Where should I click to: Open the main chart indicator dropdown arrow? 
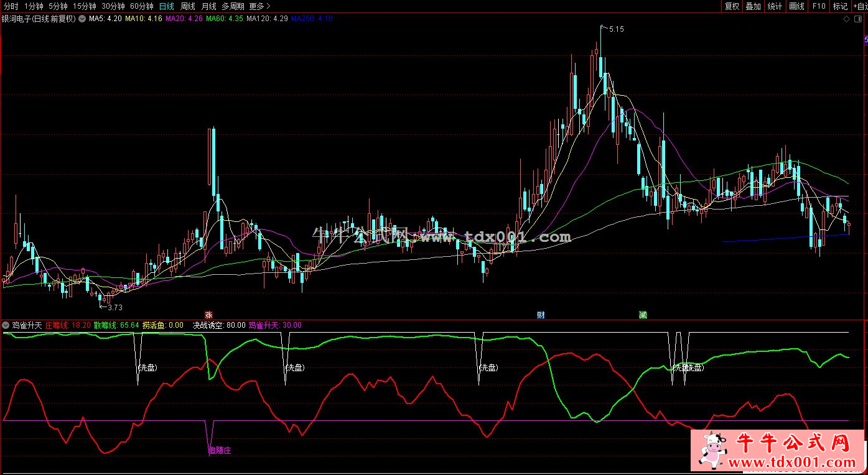(x=81, y=19)
